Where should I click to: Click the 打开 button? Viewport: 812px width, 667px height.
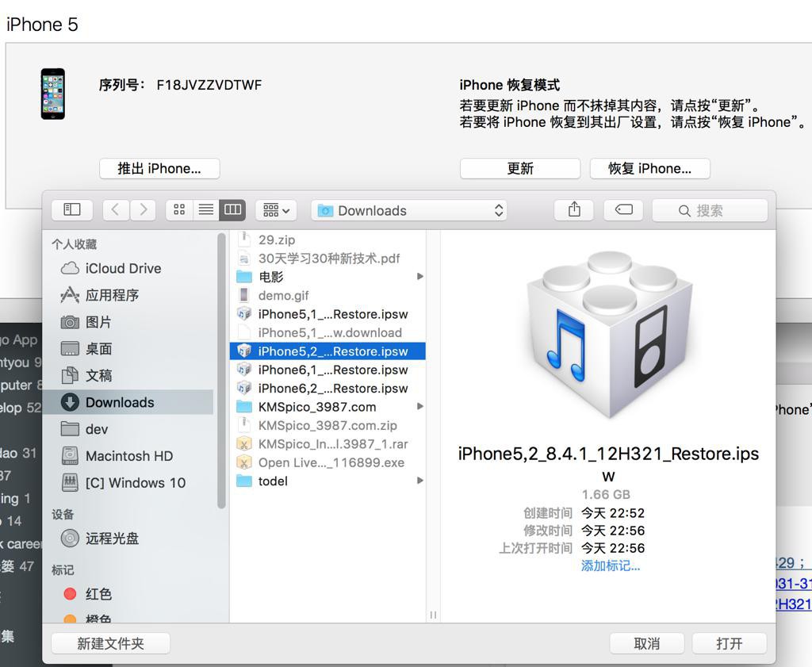[730, 644]
